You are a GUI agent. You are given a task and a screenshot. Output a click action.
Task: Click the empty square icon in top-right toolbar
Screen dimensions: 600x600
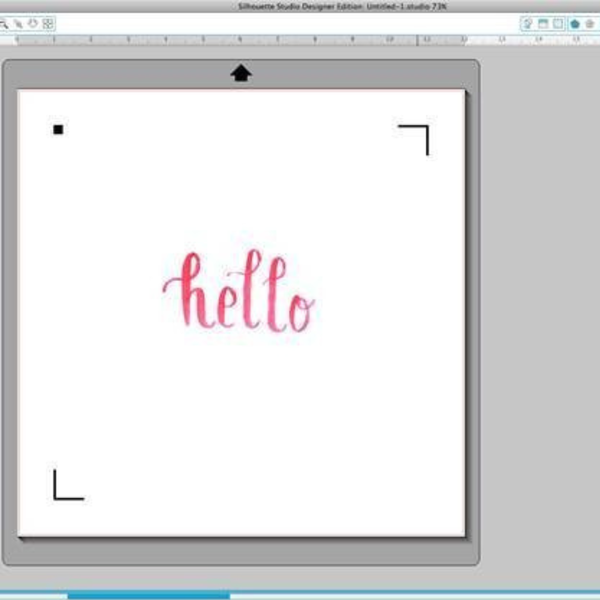(558, 23)
